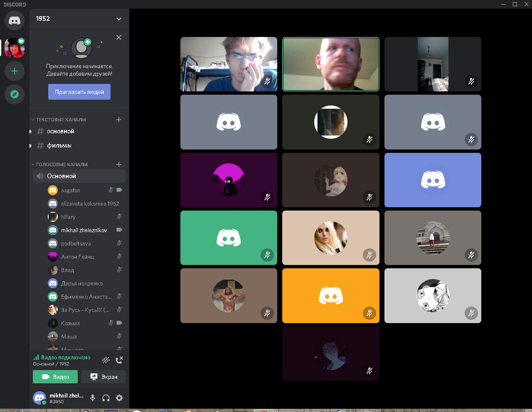Select the blue Discord logo tile
This screenshot has width=532, height=412.
(x=433, y=180)
